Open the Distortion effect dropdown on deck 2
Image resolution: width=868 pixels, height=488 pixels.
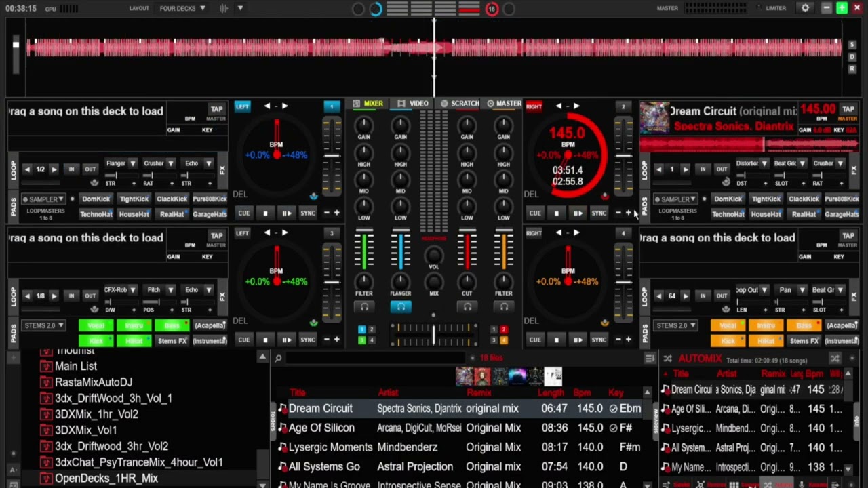tap(752, 163)
